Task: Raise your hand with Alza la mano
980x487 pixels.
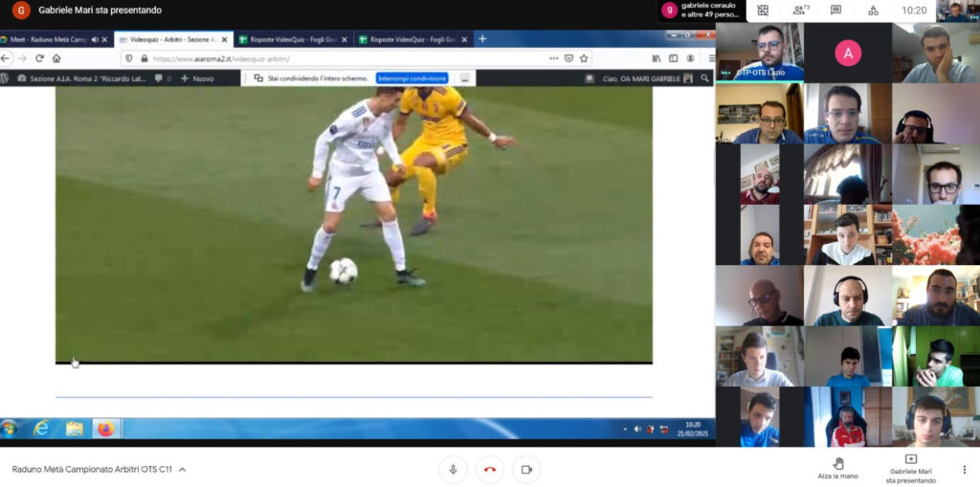Action: [x=838, y=469]
